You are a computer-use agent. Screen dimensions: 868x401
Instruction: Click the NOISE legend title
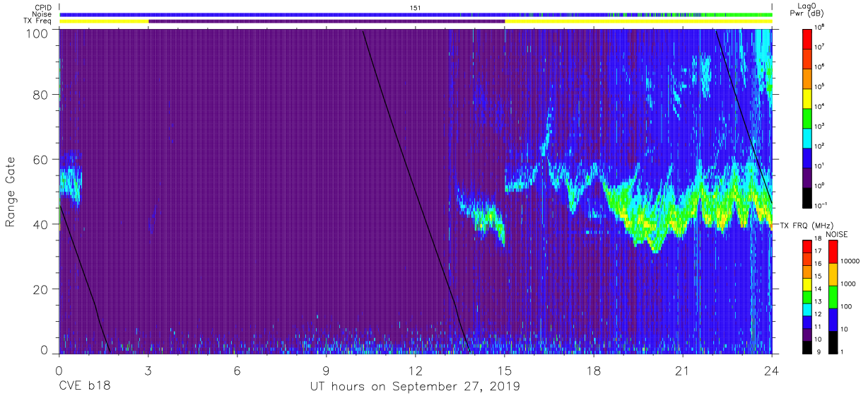(x=836, y=234)
